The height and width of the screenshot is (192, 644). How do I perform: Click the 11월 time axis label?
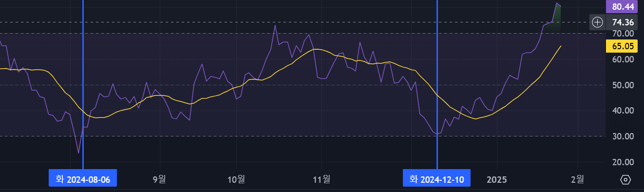(x=321, y=179)
